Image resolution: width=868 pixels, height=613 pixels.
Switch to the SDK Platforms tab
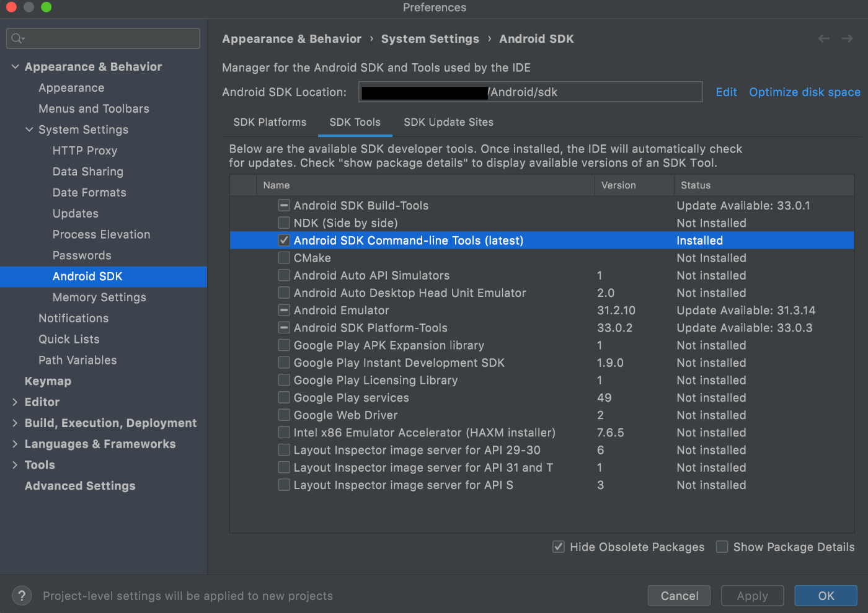[270, 122]
